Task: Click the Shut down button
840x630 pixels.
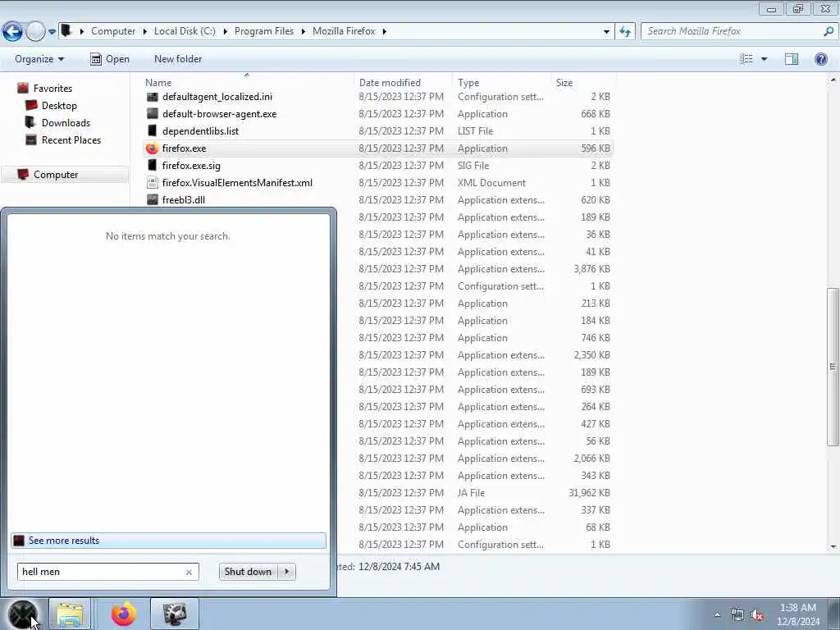Action: [x=249, y=572]
